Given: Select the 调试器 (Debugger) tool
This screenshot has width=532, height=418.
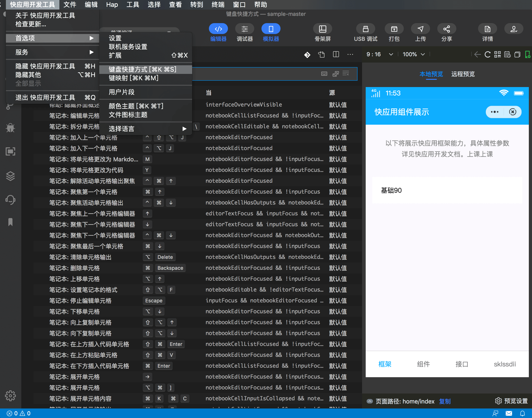Looking at the screenshot, I should tap(245, 32).
